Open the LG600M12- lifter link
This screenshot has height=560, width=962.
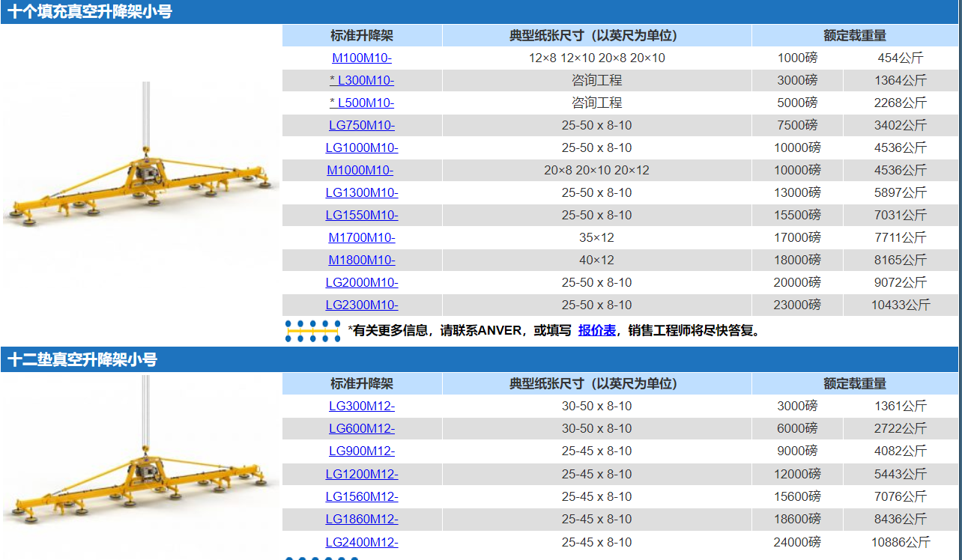click(362, 428)
